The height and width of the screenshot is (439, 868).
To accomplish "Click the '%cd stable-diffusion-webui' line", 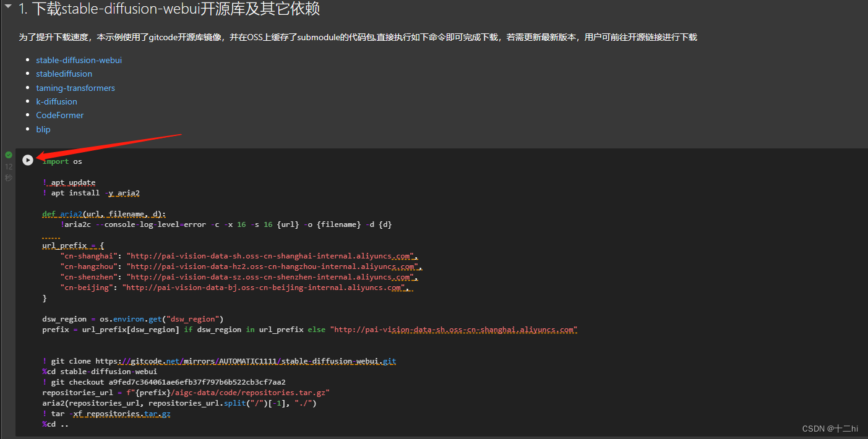I will coord(100,372).
